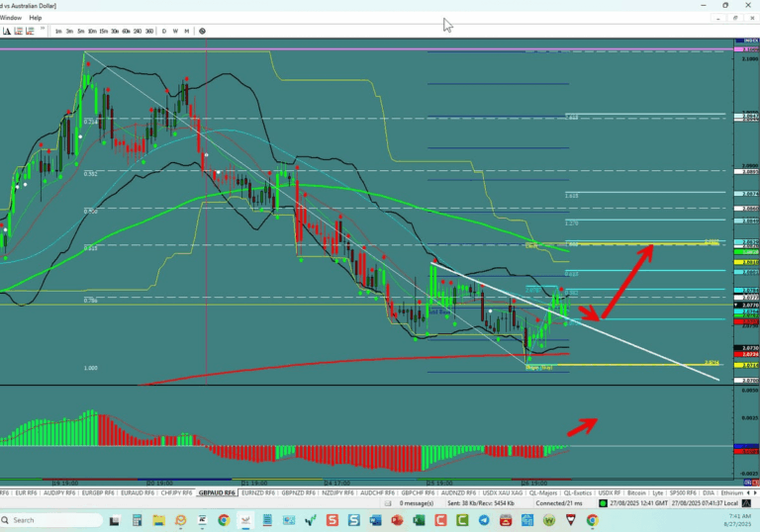Viewport: 760px width, 532px height.
Task: Open the Bitcoin tab
Action: pos(636,492)
